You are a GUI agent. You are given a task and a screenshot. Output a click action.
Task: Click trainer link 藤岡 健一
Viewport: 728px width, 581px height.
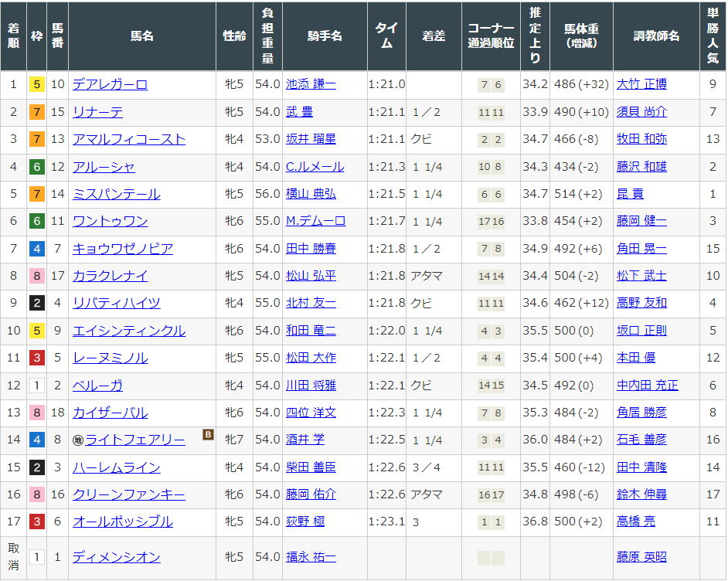tap(641, 221)
